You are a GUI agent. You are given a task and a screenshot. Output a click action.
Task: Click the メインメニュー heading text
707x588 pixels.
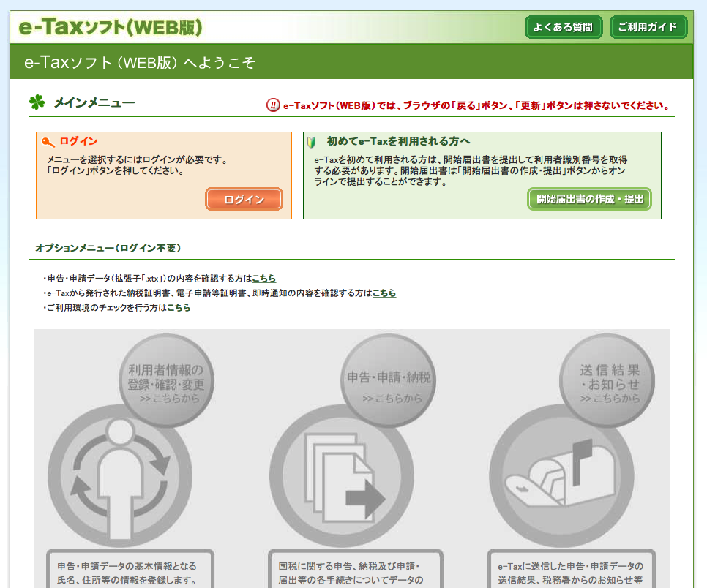[94, 102]
